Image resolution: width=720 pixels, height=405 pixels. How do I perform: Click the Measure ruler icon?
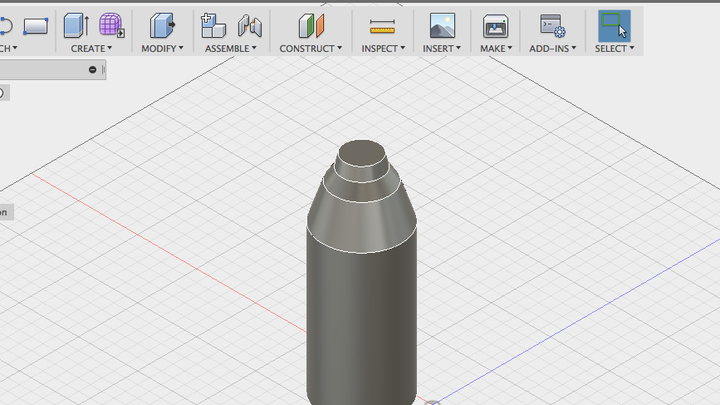[382, 27]
